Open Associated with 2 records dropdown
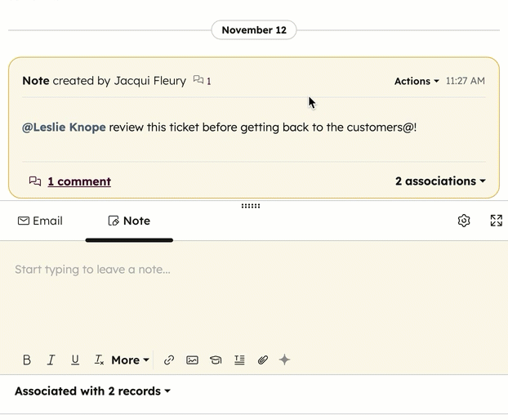This screenshot has width=508, height=420. [92, 391]
